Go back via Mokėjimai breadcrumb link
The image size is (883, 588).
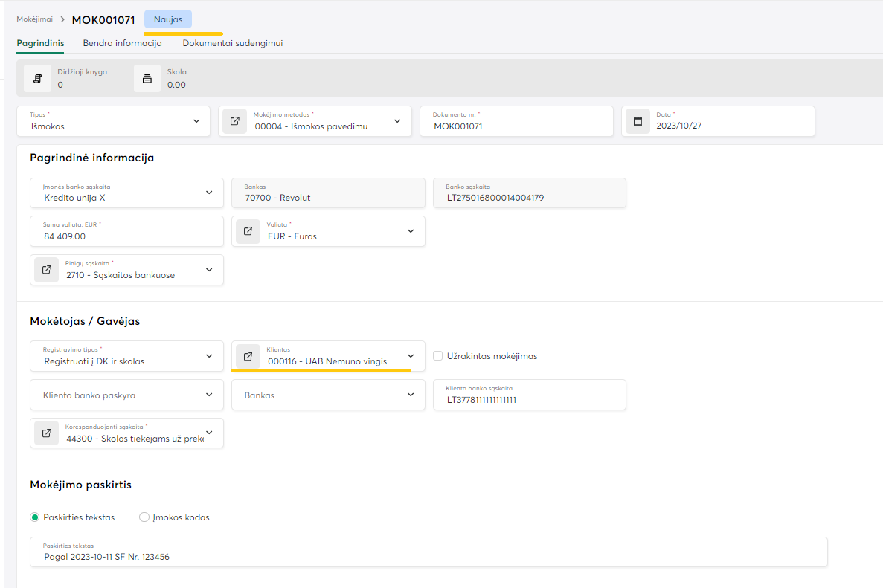[x=34, y=19]
